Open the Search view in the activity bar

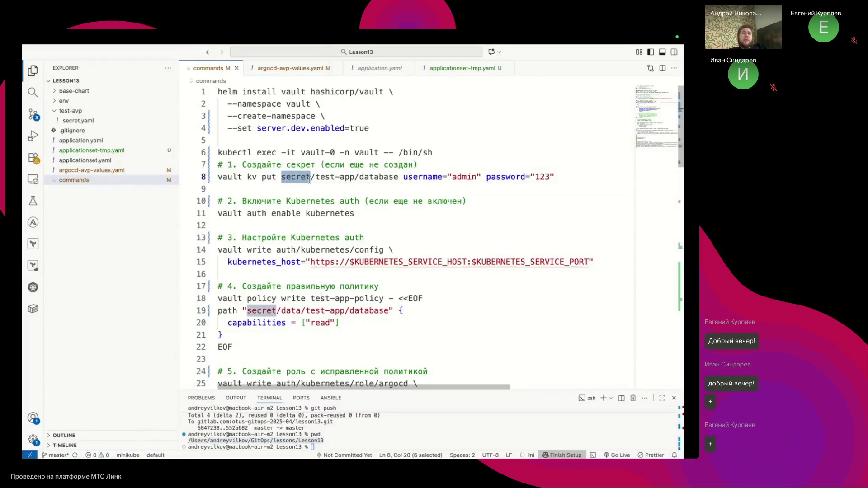tap(33, 92)
